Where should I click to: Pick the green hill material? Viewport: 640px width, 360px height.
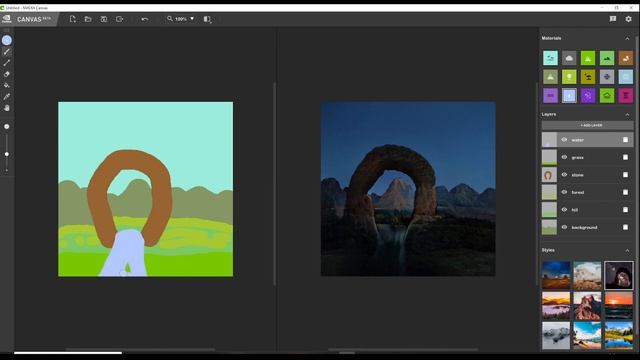tap(607, 58)
